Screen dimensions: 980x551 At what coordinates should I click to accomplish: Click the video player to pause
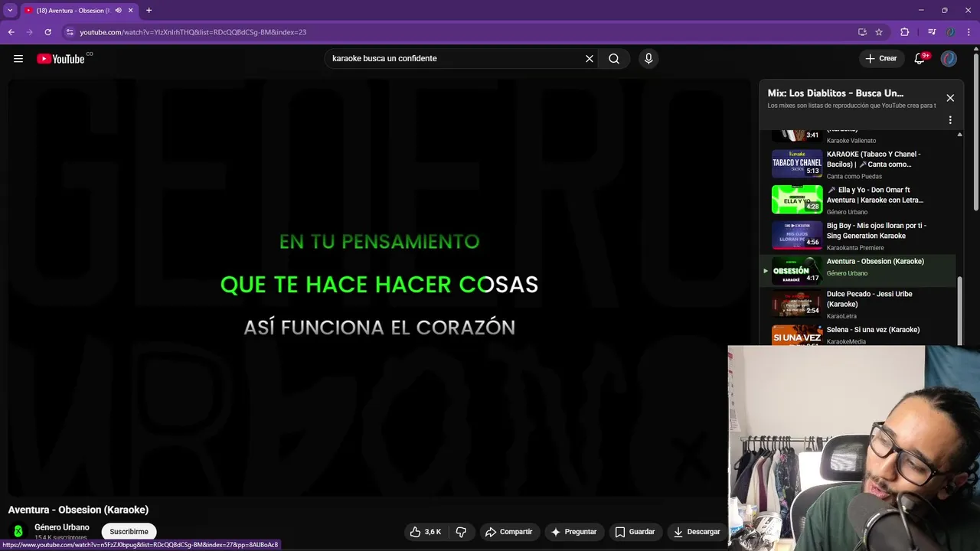click(379, 287)
